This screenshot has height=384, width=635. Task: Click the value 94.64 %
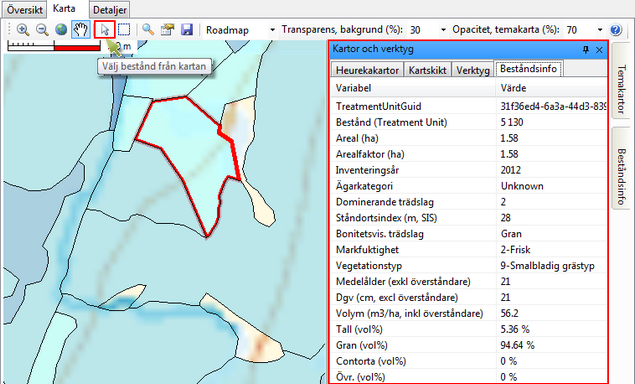(x=518, y=345)
